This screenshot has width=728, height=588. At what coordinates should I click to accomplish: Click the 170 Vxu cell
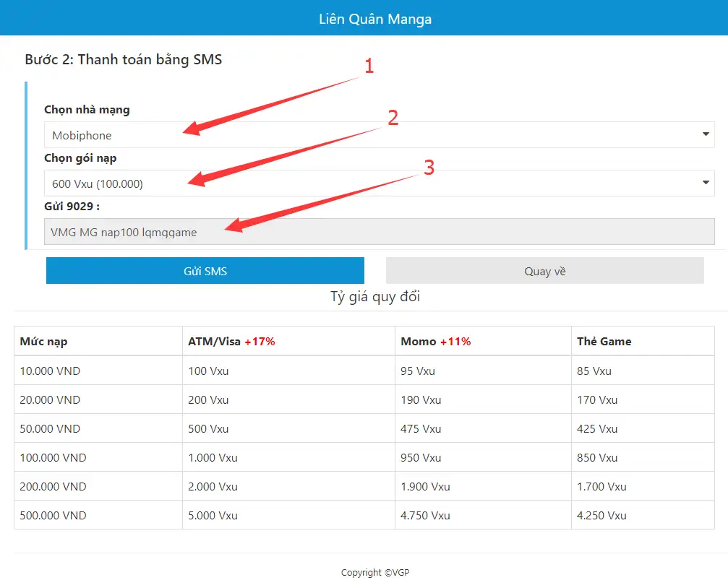(x=643, y=399)
